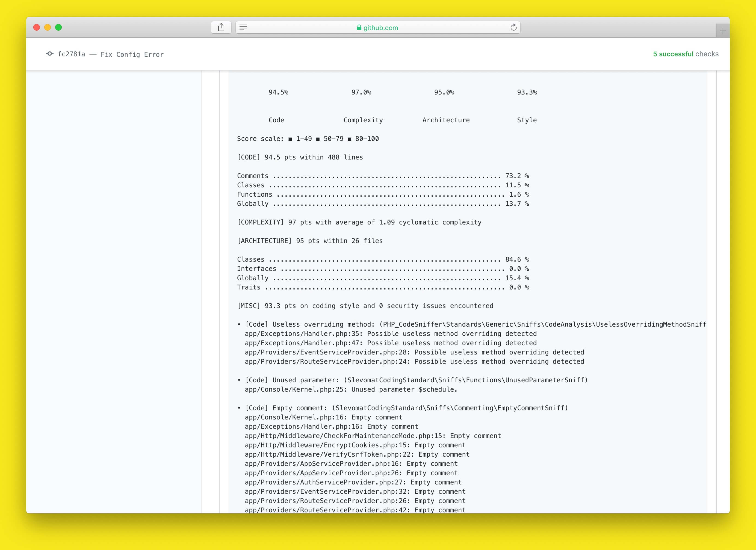Click the commit title Fix Config Error
This screenshot has height=550, width=756.
132,54
